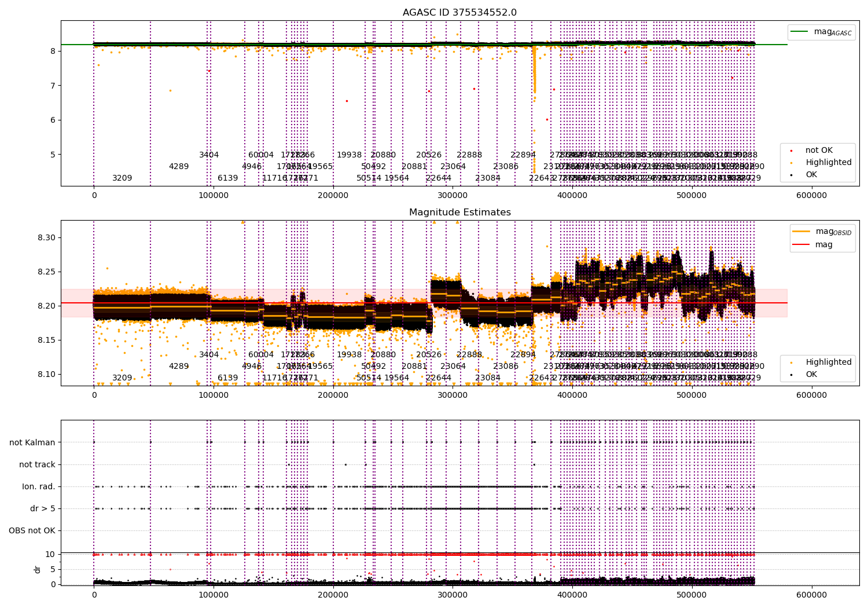Click obsid label 22888 in the top plot

coord(469,155)
